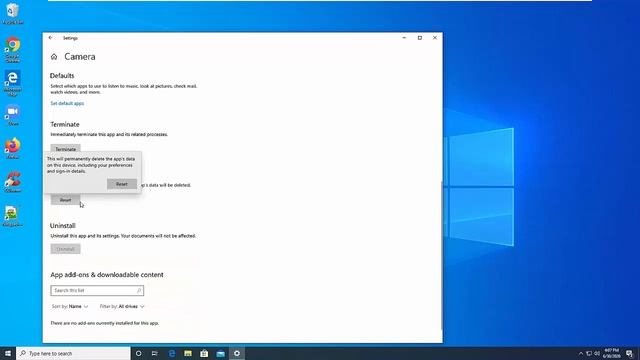This screenshot has width=640, height=360.
Task: Select the Settings gear on the taskbar
Action: tap(237, 353)
